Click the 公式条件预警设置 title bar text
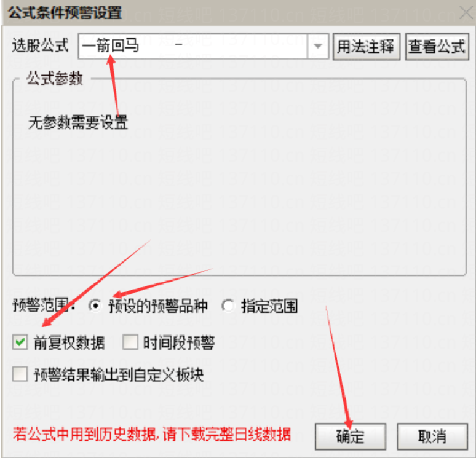The image size is (476, 458). (x=65, y=13)
